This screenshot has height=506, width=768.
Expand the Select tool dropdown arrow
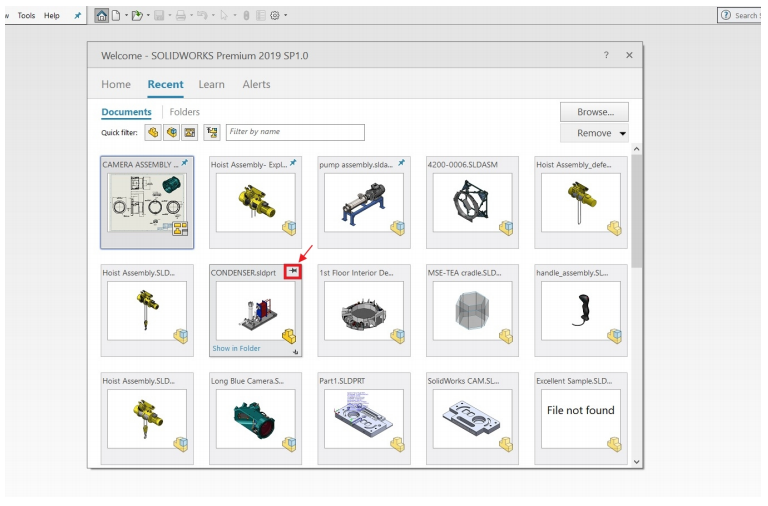(x=235, y=16)
